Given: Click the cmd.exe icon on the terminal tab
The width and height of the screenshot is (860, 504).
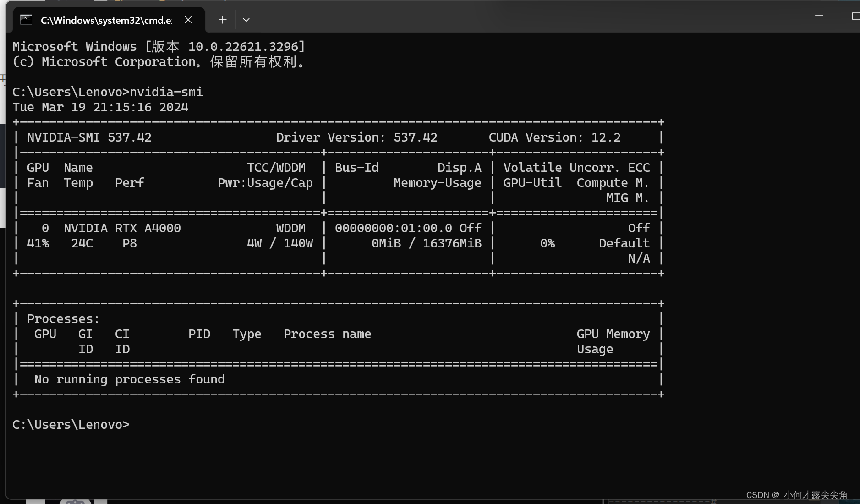Looking at the screenshot, I should (x=26, y=19).
